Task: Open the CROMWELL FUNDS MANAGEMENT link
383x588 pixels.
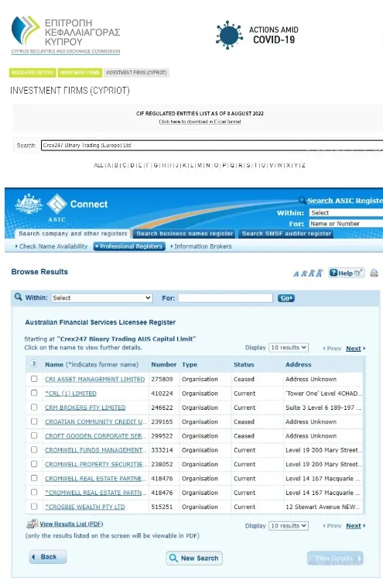Action: coord(95,449)
